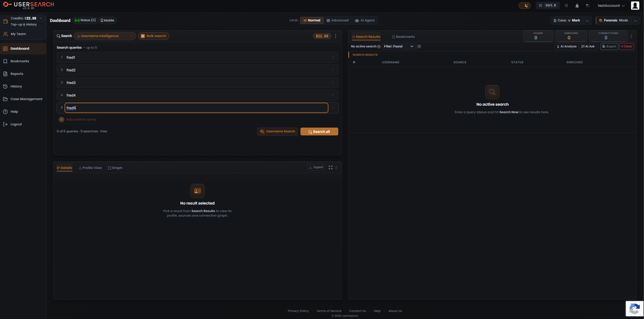Click the Username Search button

click(277, 131)
